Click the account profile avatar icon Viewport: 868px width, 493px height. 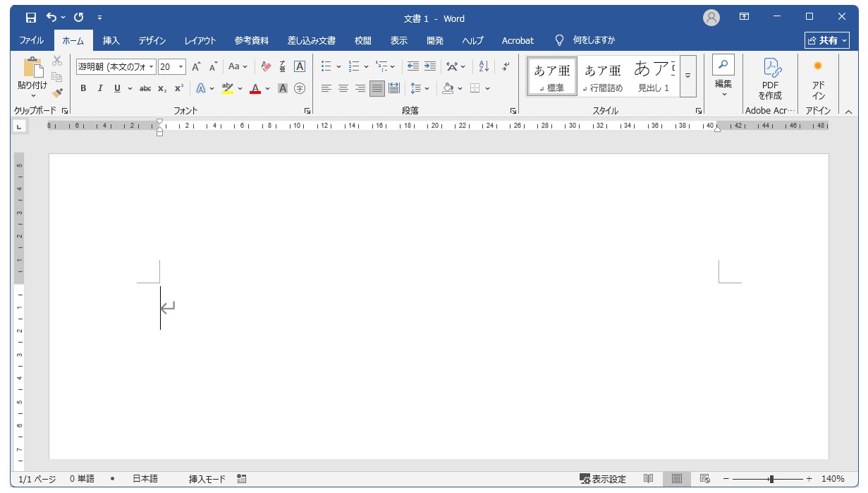coord(711,18)
